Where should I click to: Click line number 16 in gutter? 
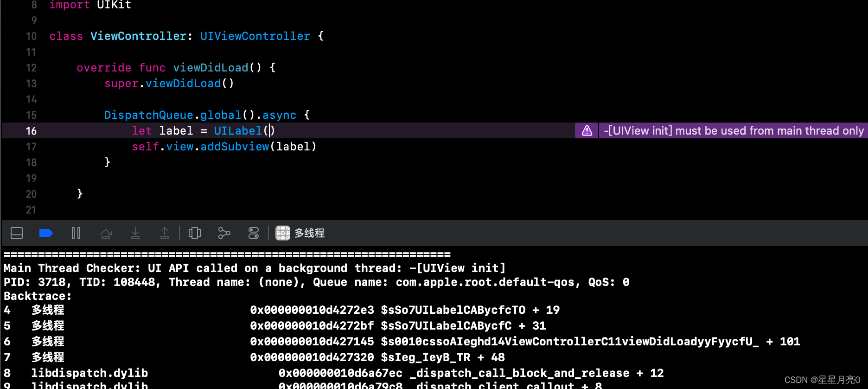[x=31, y=131]
